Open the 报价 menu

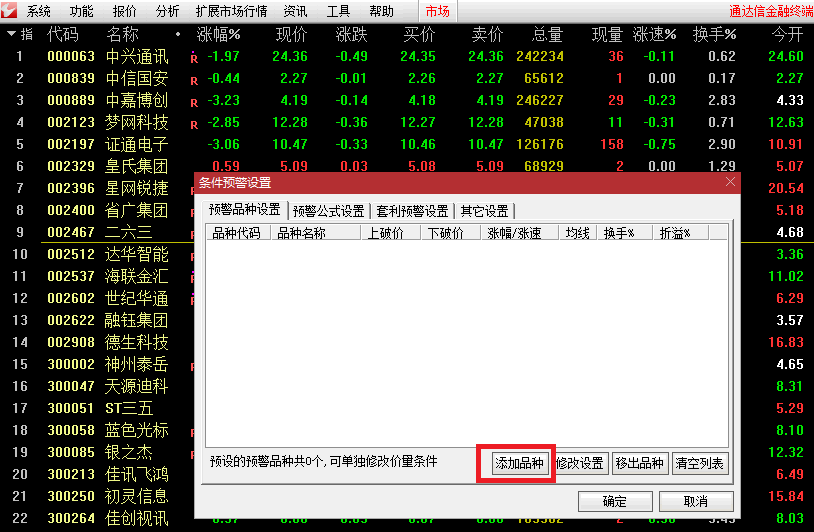pos(125,11)
